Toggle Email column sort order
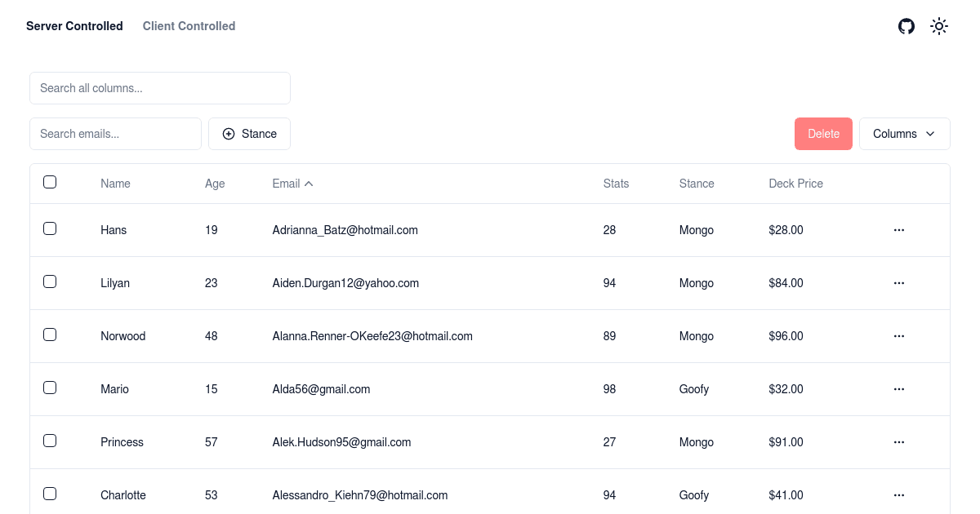The width and height of the screenshot is (980, 514). (292, 184)
